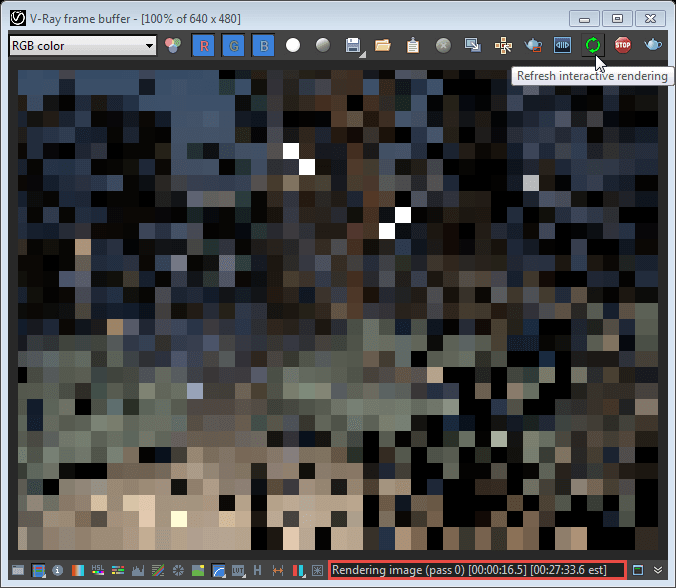
Task: Click the Refresh interactive rendering button
Action: 593,45
